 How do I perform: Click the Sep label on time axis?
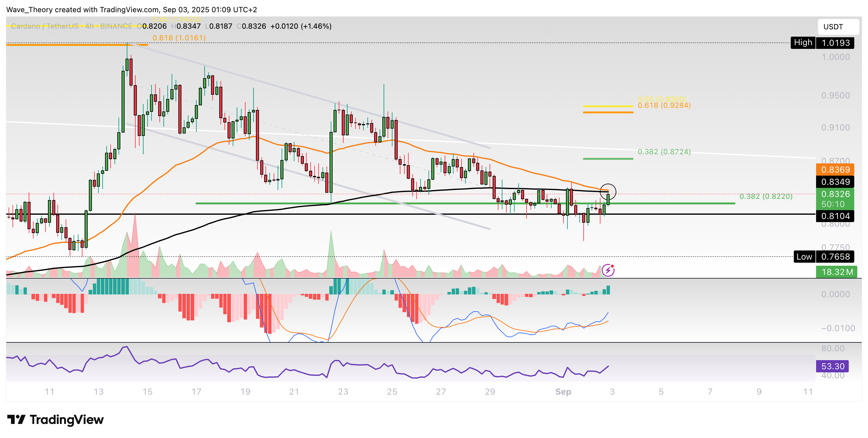(x=563, y=392)
